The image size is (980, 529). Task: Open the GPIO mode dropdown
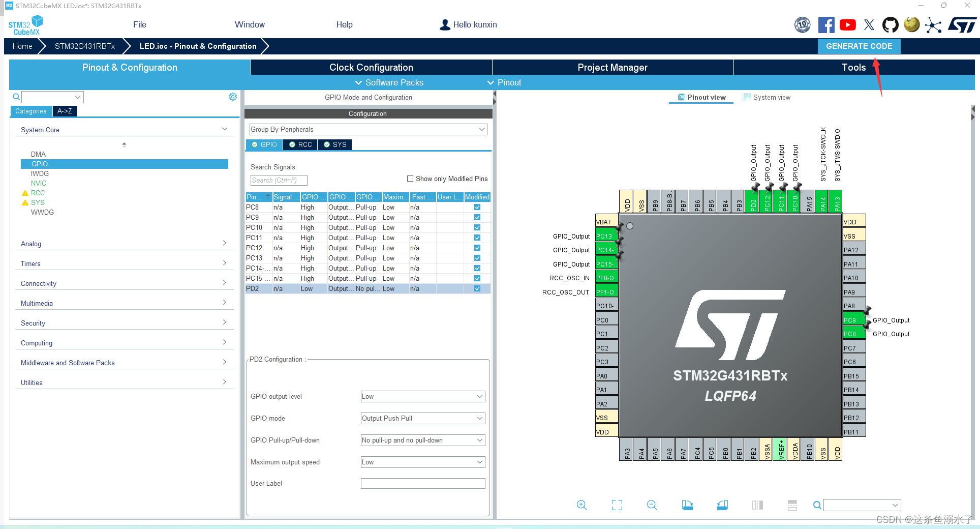coord(423,418)
